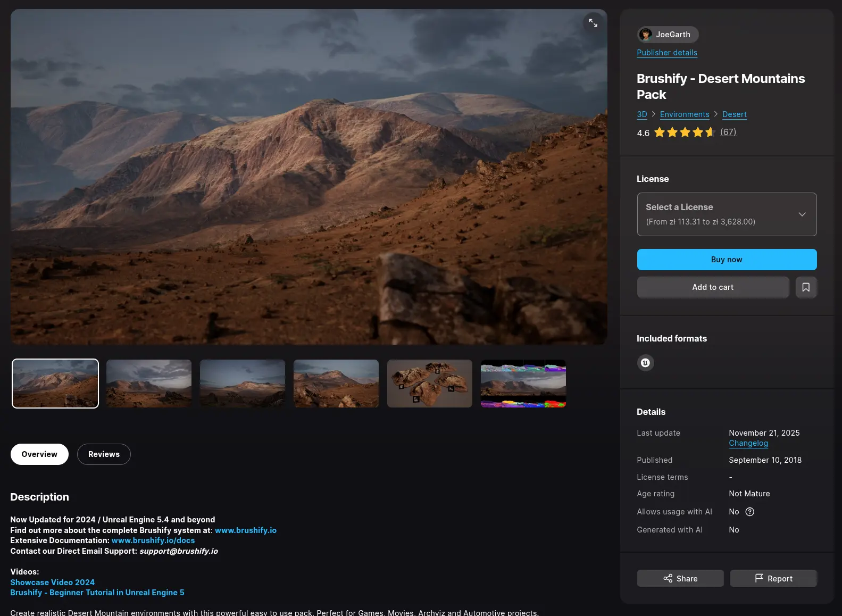The height and width of the screenshot is (616, 842).
Task: Click the star rating icons
Action: 684,132
